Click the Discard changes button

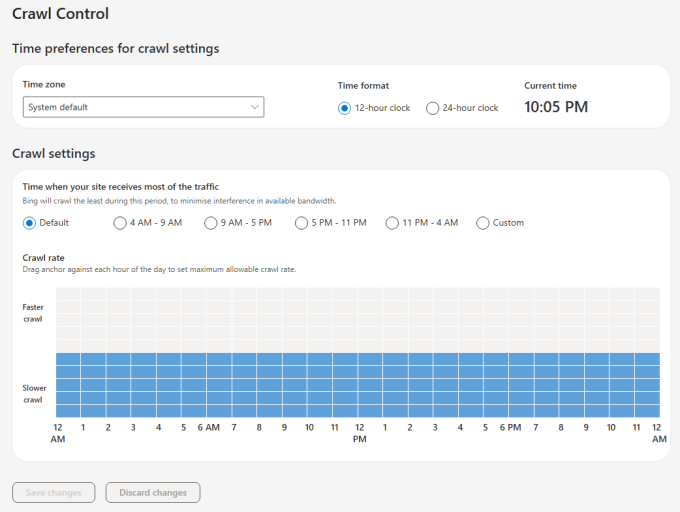click(153, 492)
